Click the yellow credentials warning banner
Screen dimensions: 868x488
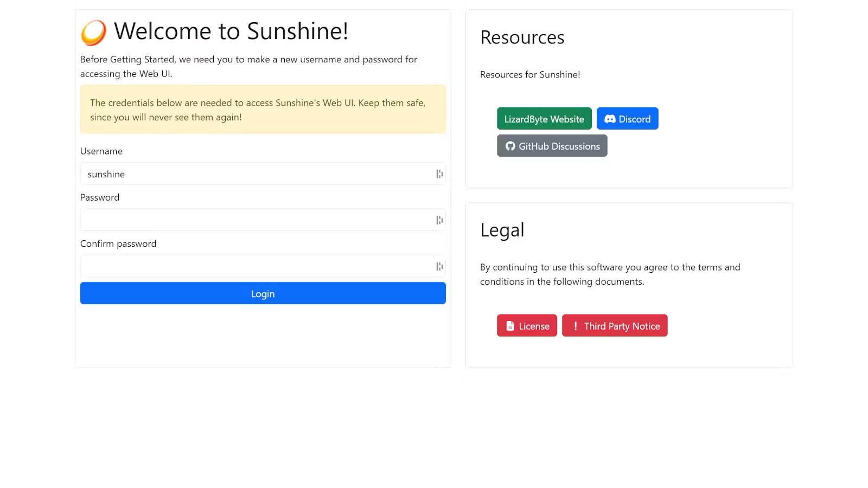pyautogui.click(x=263, y=109)
